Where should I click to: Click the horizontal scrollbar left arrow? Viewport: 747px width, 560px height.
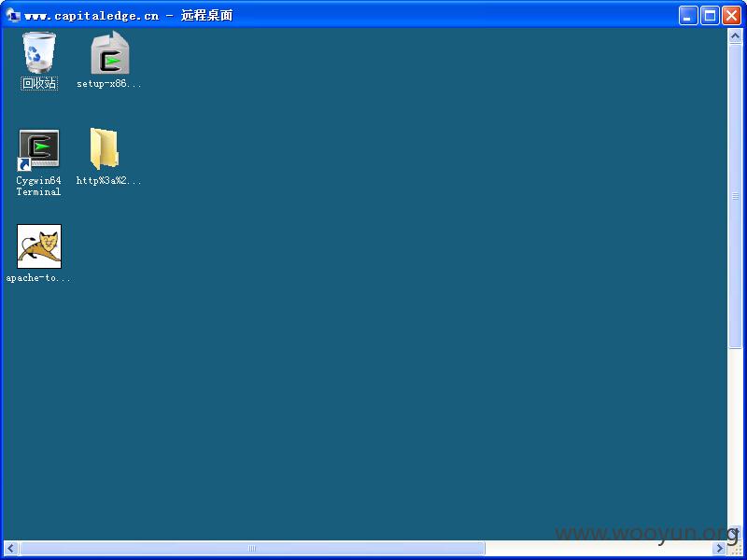(x=11, y=548)
